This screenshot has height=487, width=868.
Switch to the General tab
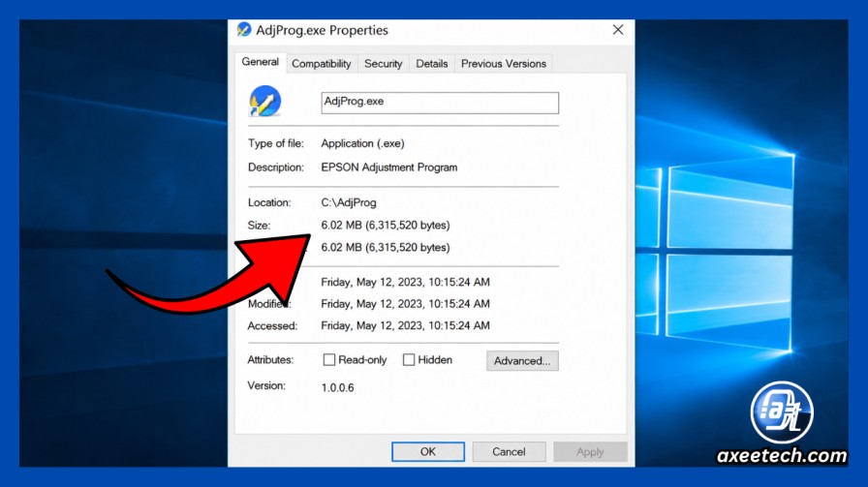click(x=260, y=62)
